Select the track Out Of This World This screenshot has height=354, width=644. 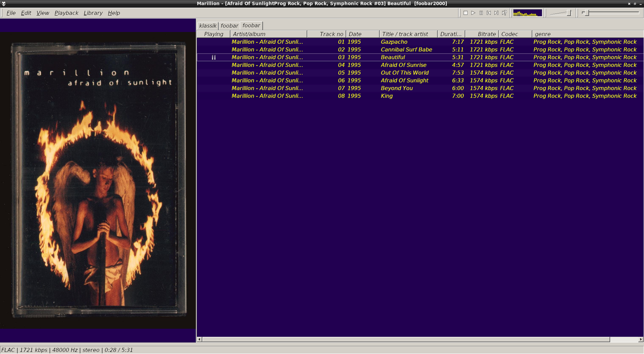point(420,73)
